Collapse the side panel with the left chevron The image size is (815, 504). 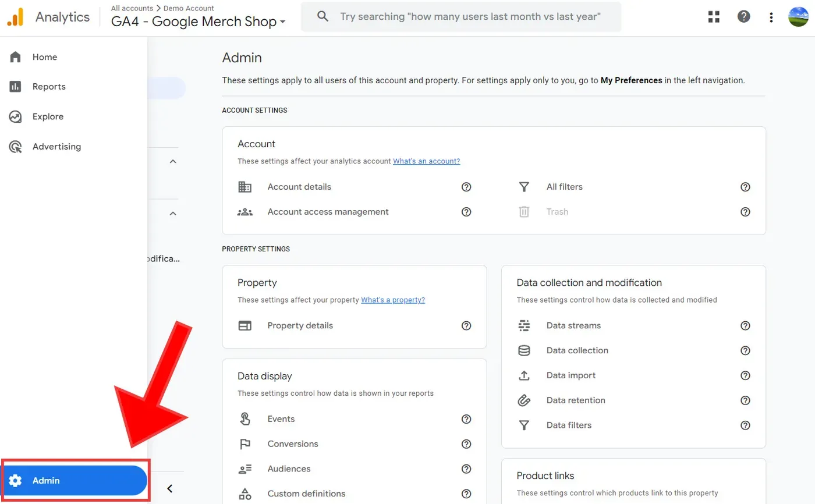pyautogui.click(x=169, y=489)
